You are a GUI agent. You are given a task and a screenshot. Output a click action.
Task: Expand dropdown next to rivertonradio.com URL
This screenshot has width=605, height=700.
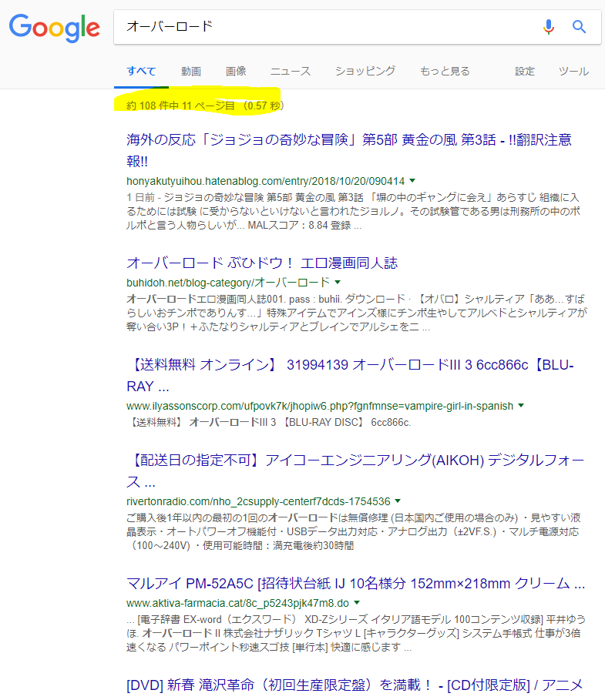pyautogui.click(x=398, y=501)
